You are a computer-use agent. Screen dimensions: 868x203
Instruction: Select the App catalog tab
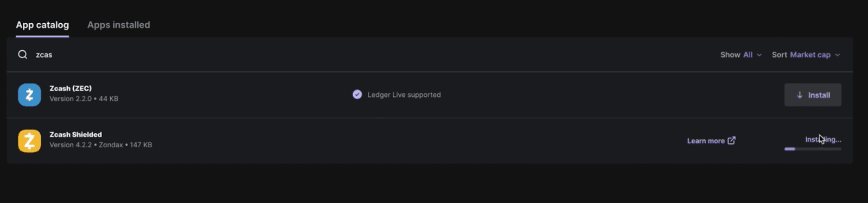[x=42, y=25]
